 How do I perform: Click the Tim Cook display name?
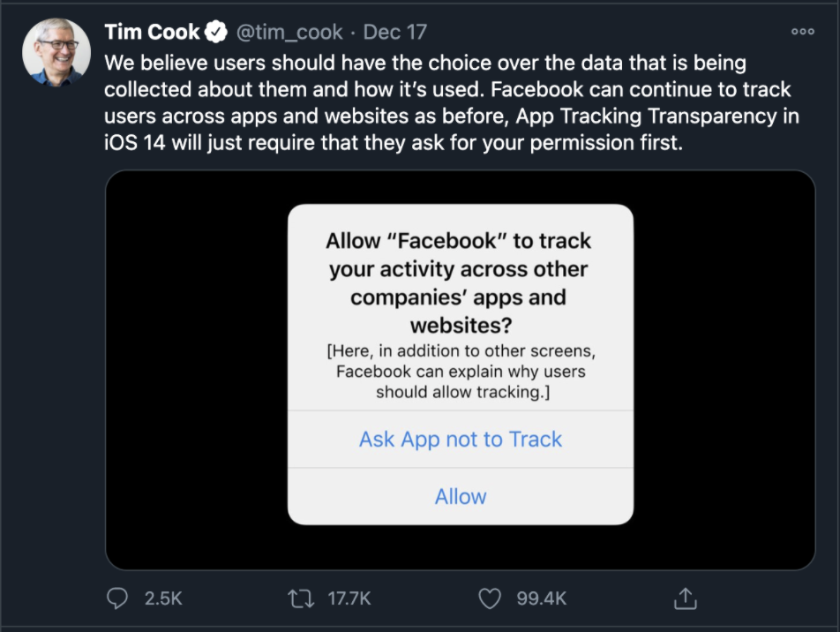coord(153,30)
